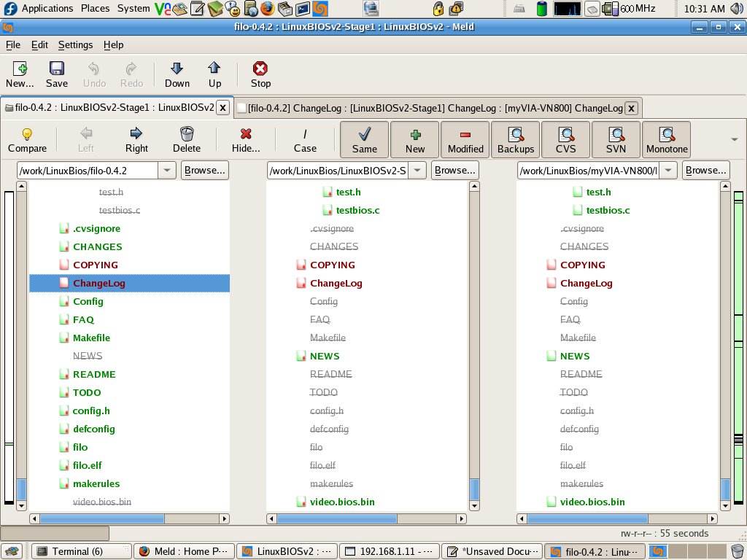Toggle the SVN filter
Image resolution: width=747 pixels, height=560 pixels.
616,139
